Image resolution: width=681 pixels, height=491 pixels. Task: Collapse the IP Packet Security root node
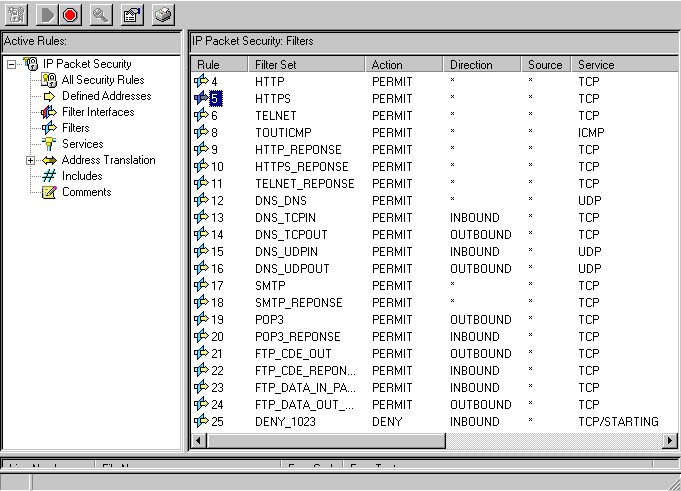(x=11, y=64)
